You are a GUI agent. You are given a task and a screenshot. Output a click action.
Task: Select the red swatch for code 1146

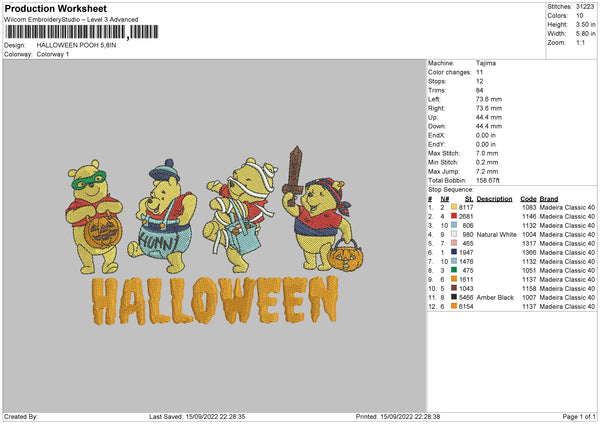(x=455, y=215)
